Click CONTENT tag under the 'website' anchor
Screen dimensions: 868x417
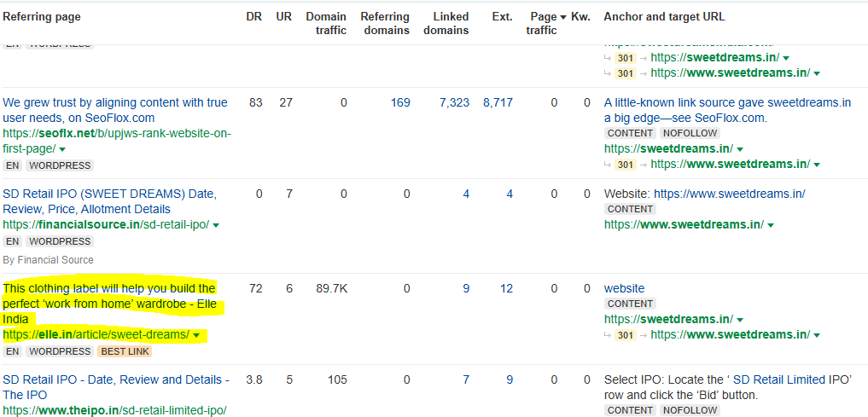(630, 304)
